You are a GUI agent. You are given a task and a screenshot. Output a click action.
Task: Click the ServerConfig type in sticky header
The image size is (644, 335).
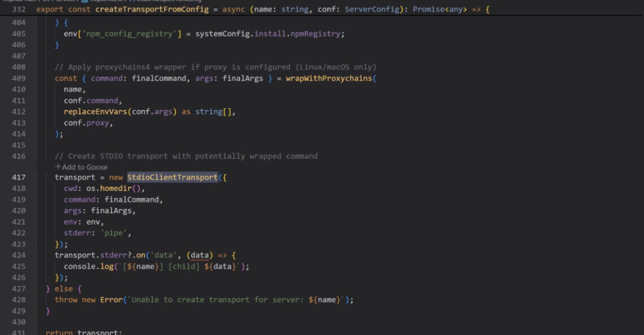pyautogui.click(x=371, y=9)
